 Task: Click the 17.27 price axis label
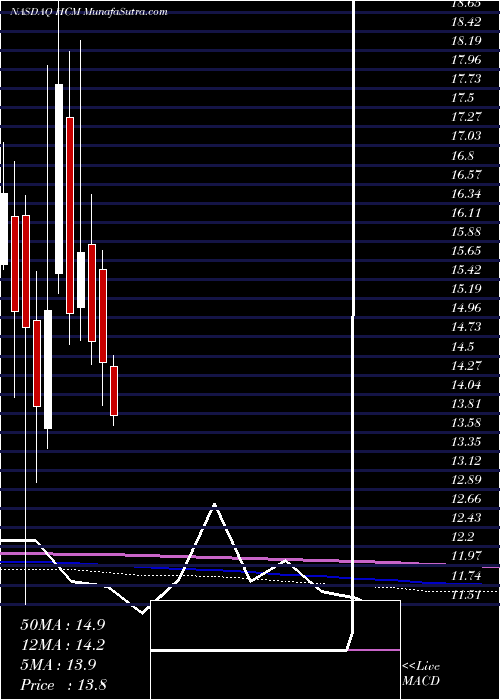coord(466,117)
